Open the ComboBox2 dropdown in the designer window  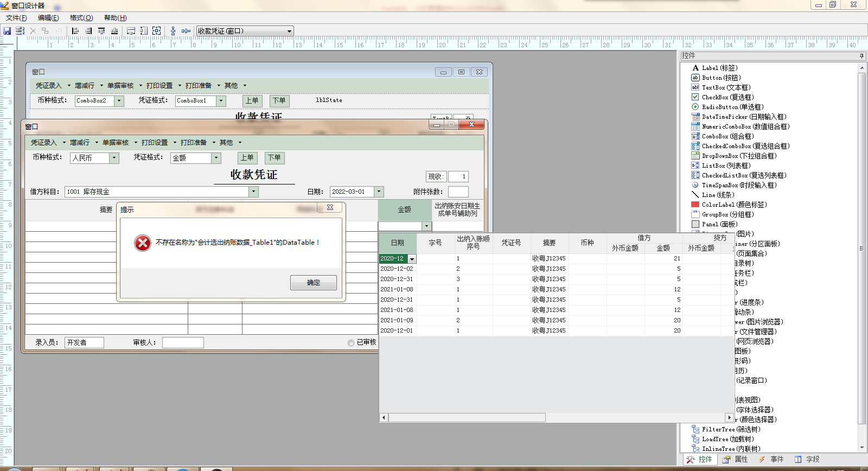[119, 101]
